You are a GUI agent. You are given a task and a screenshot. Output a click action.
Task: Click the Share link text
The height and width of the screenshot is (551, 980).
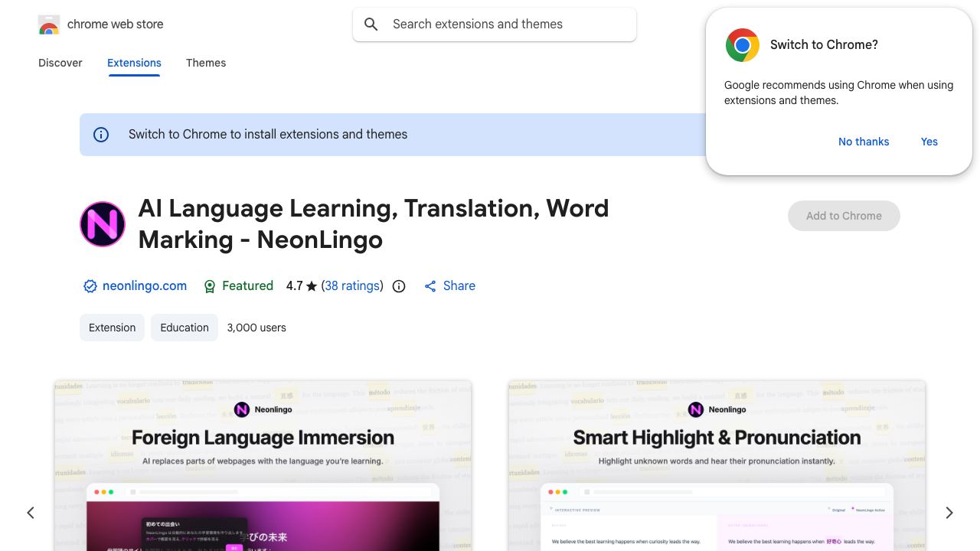tap(459, 285)
